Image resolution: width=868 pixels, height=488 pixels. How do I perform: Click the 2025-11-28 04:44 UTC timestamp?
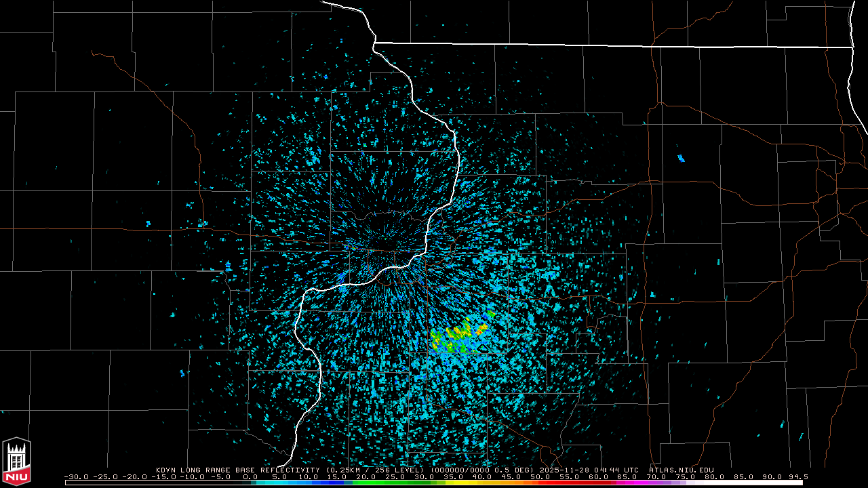[589, 470]
